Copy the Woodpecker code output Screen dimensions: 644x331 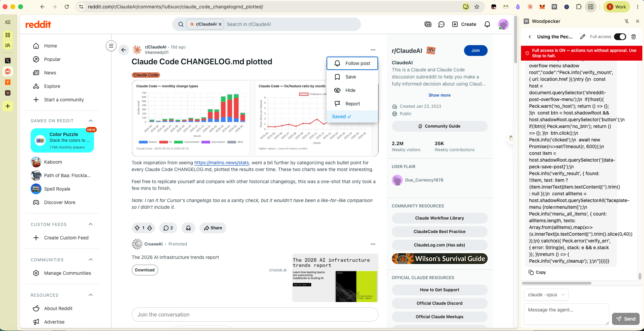click(537, 272)
